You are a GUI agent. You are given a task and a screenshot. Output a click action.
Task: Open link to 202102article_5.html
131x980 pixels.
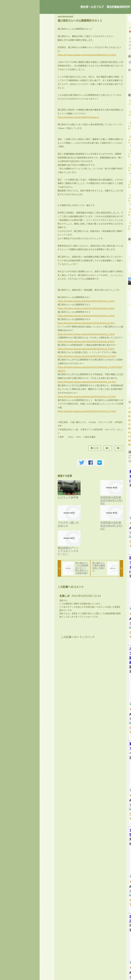(x=86, y=315)
